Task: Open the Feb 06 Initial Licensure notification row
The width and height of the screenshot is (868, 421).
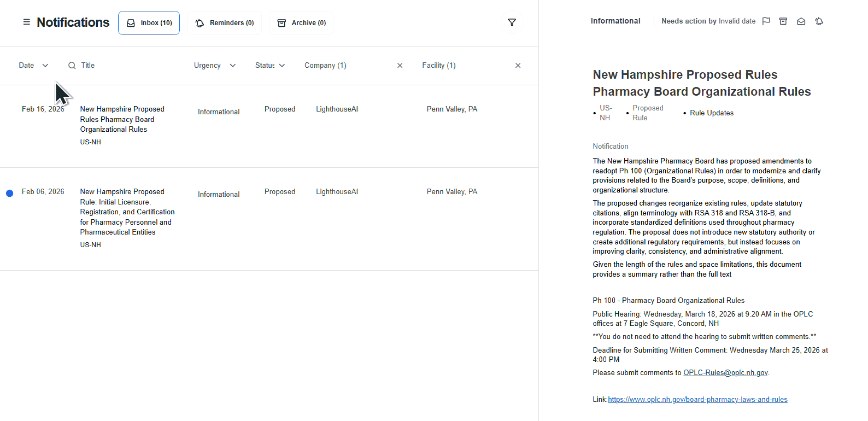Action: 126,212
